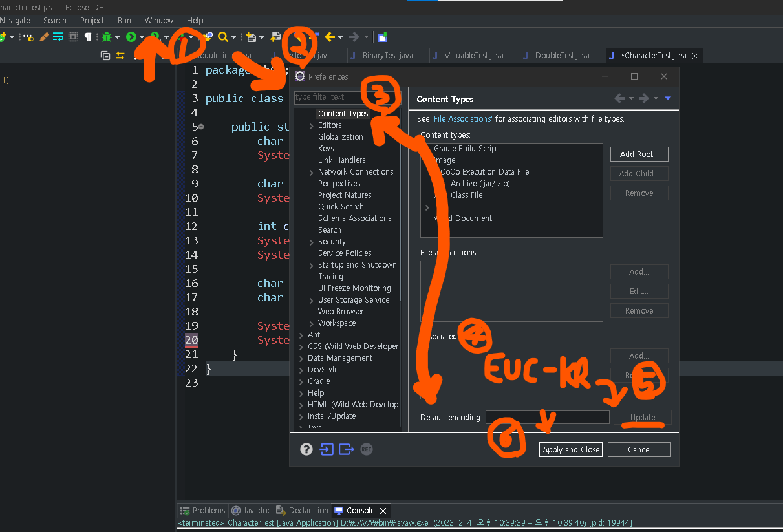
Task: Click the gray Forward arrow in toolbar
Action: tap(354, 37)
